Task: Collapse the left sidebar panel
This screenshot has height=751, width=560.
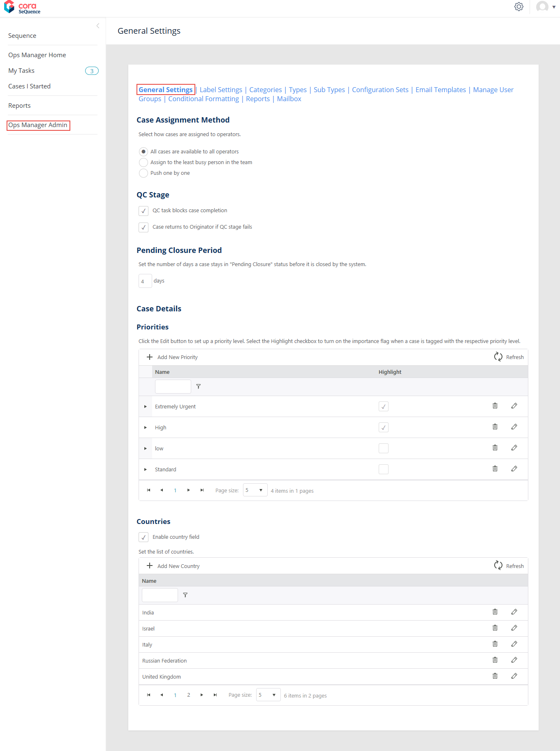Action: (x=98, y=26)
